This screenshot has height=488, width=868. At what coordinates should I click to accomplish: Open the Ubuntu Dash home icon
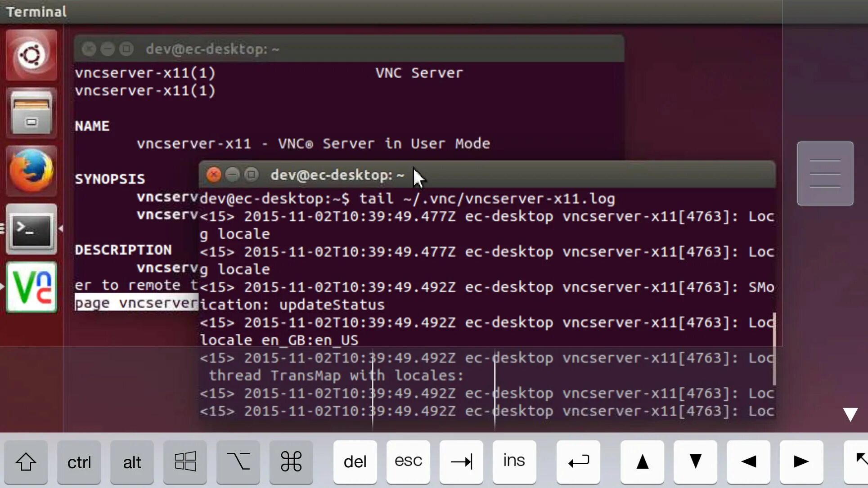[x=31, y=55]
